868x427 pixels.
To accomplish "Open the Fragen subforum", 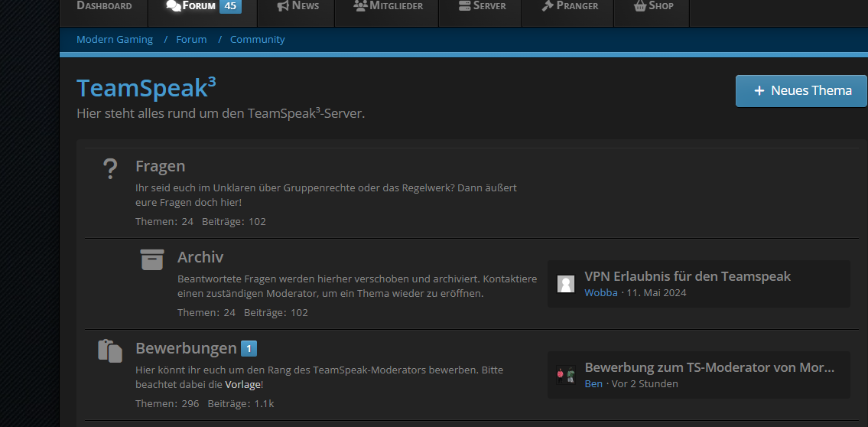I will [x=161, y=166].
